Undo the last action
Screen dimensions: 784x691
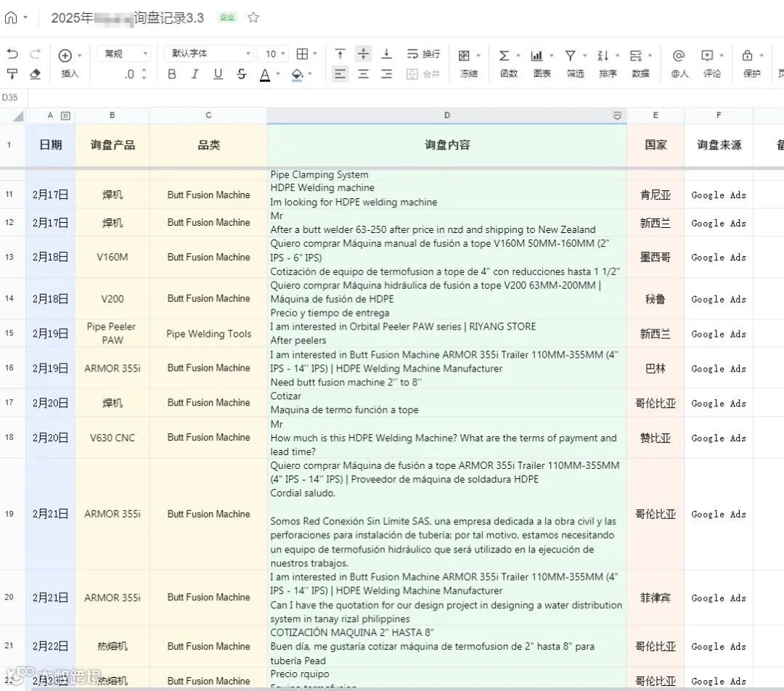[x=12, y=54]
